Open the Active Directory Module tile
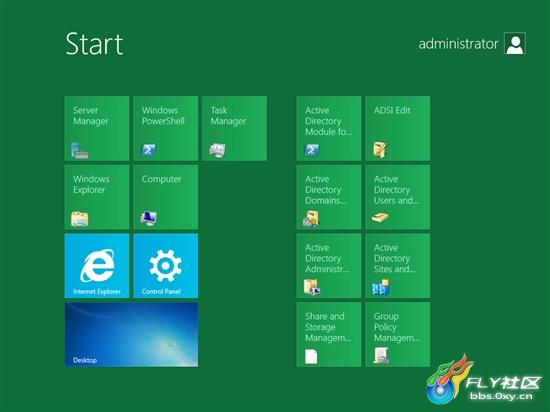The height and width of the screenshot is (412, 550). pyautogui.click(x=329, y=128)
